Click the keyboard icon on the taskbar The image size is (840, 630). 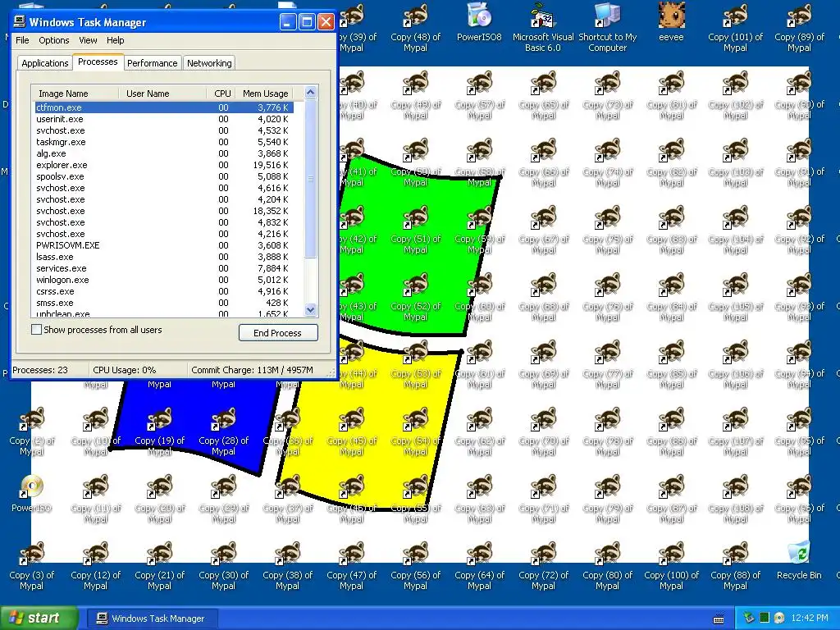coord(719,619)
